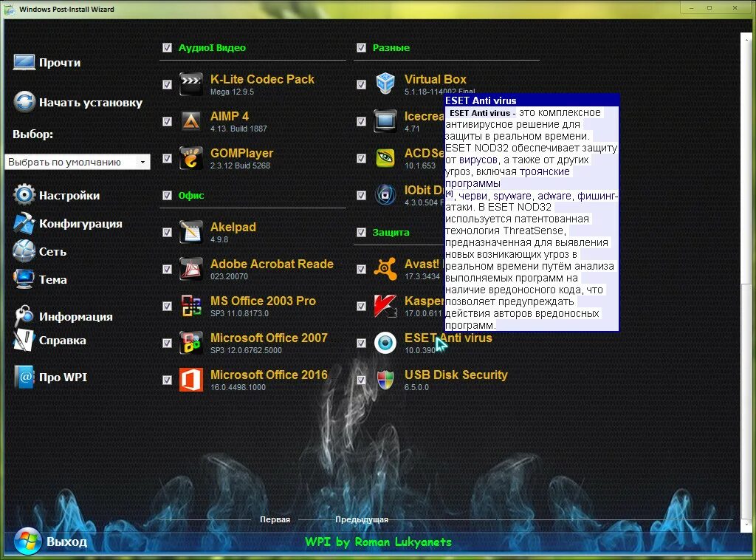Click the AIMP 4 player icon
This screenshot has width=756, height=560.
(x=190, y=121)
